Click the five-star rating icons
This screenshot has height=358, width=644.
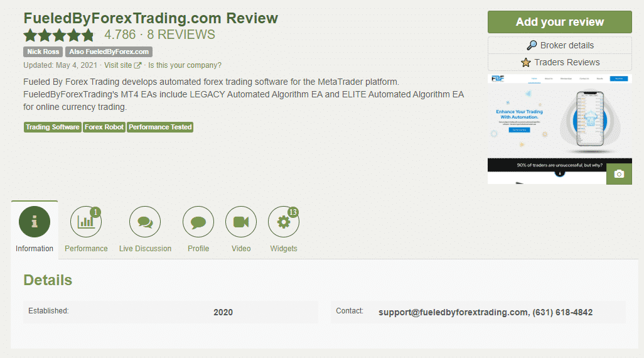point(59,35)
